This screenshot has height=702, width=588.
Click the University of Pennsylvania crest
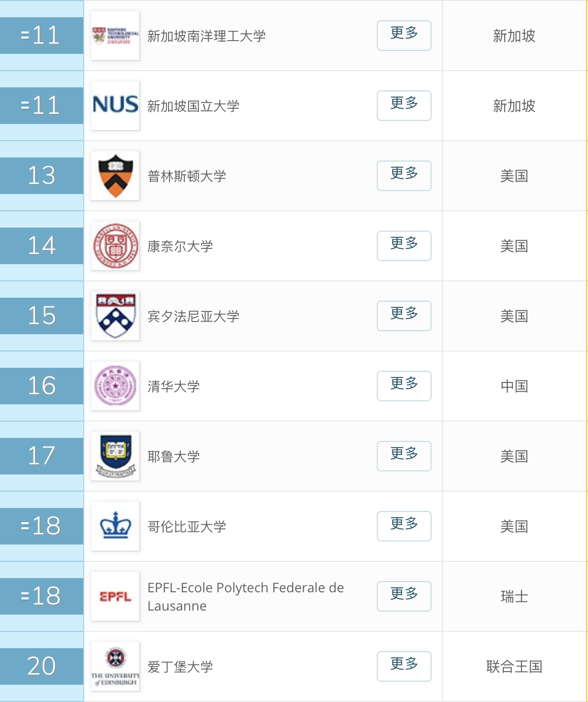pos(115,316)
